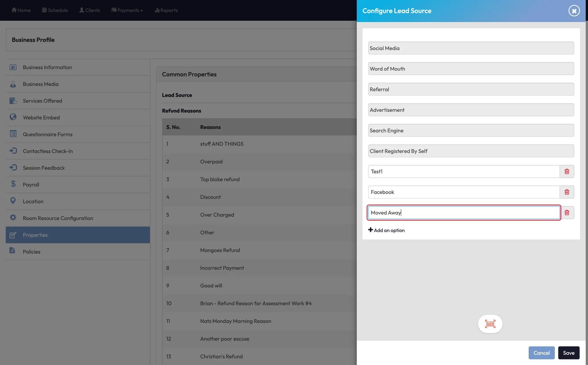Click into the Test1 input field

(x=464, y=171)
